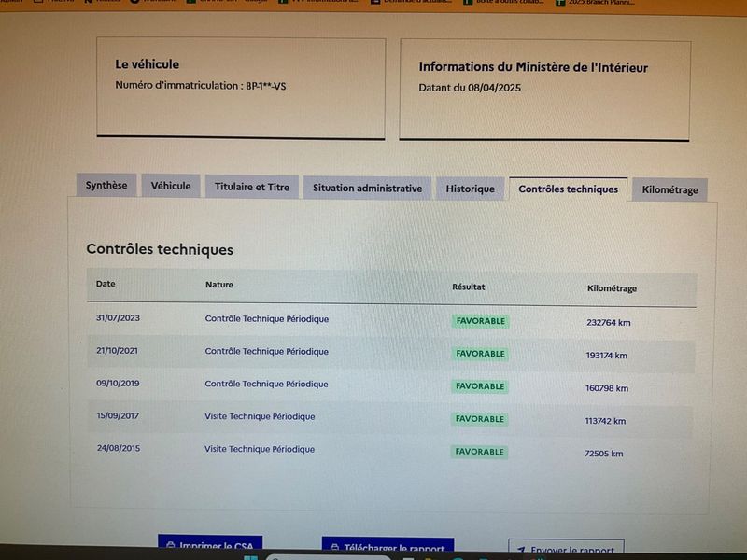Click Contrôle Technique Périodique in 21/10/2021 row
The width and height of the screenshot is (747, 560).
[266, 352]
